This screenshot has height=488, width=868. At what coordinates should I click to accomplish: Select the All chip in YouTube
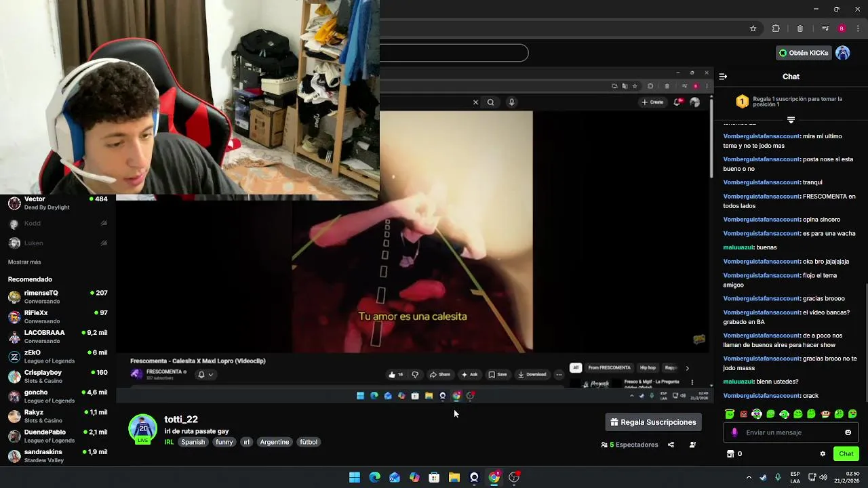pos(575,368)
